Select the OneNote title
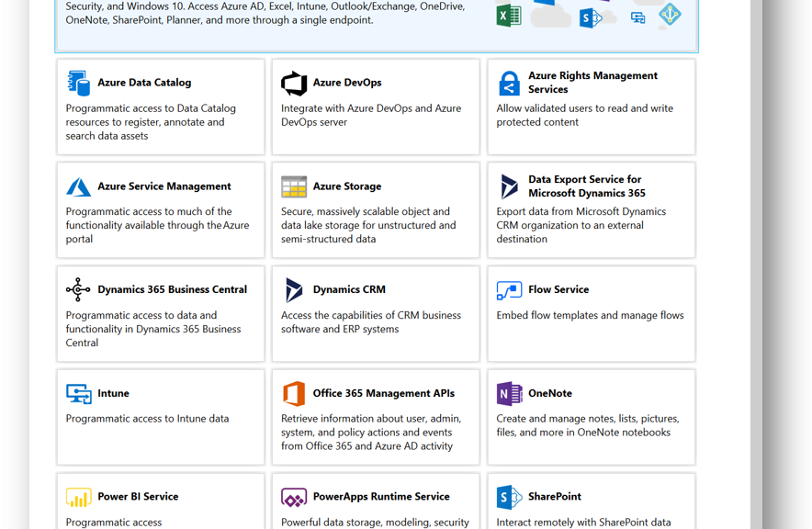 [550, 393]
